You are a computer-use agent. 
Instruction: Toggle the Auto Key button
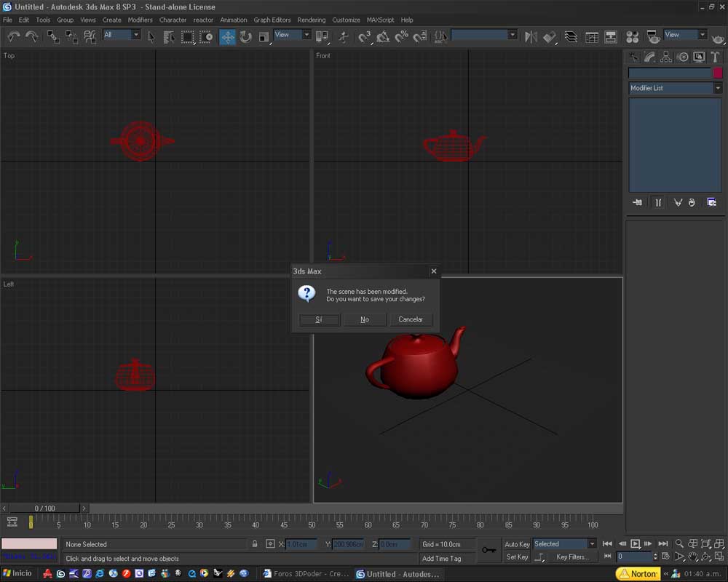tap(517, 544)
